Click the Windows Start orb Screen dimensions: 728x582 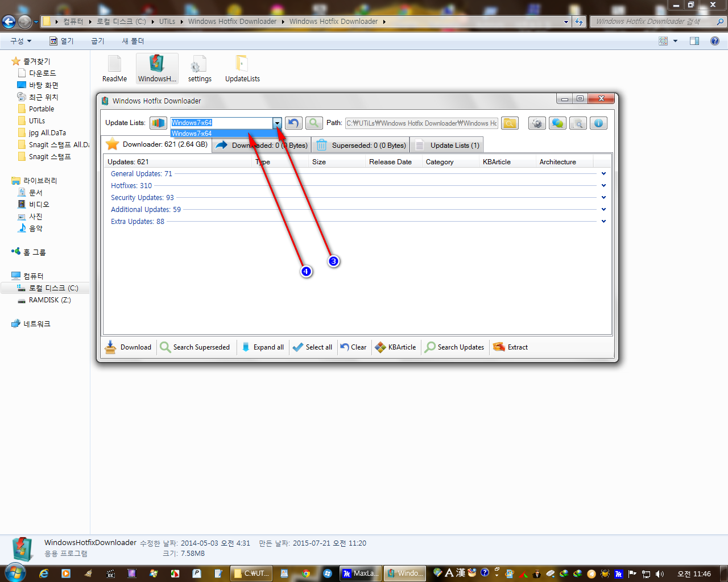(15, 573)
